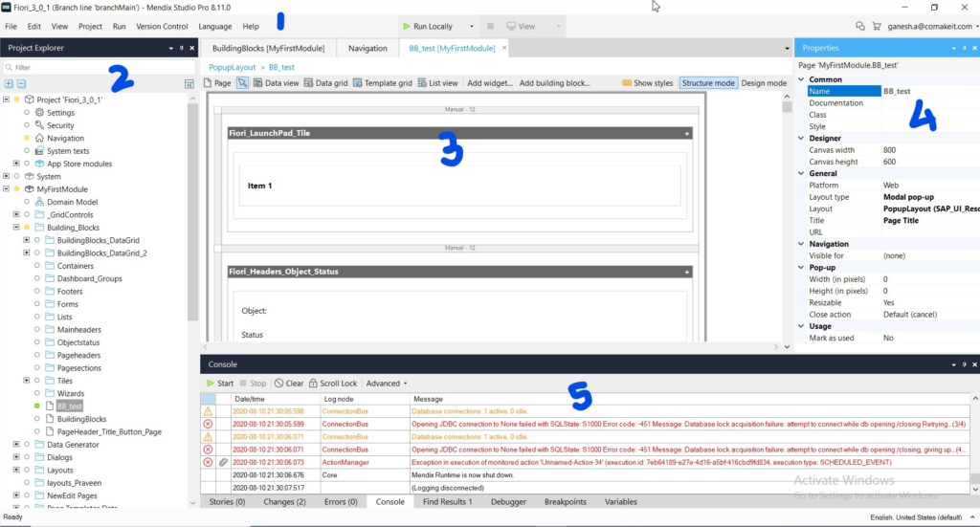Collapse the Pop-up section in Properties

(x=801, y=267)
